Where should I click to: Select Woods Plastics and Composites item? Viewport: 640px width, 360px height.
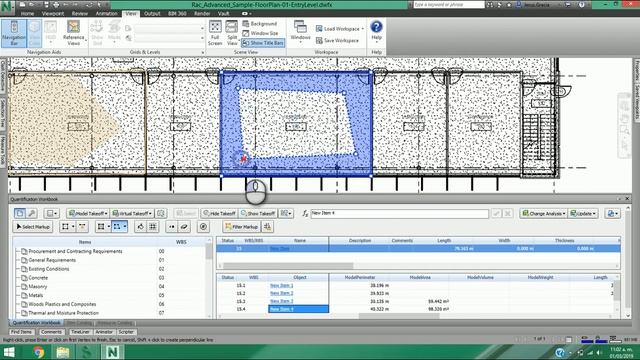[x=62, y=304]
